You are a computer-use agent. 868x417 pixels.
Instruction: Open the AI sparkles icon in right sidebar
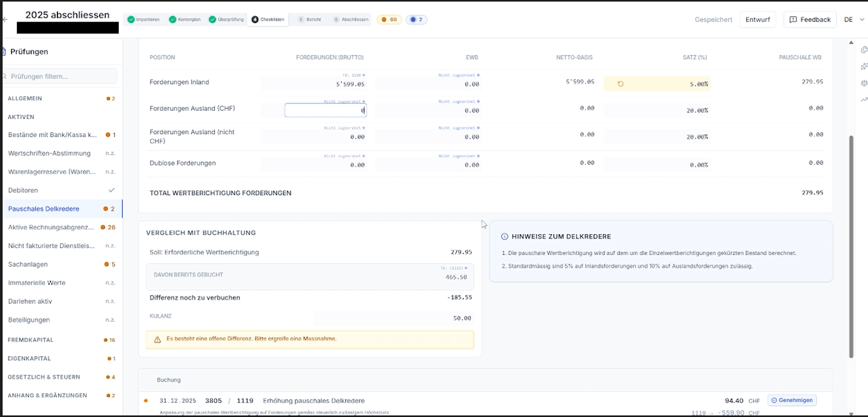pyautogui.click(x=864, y=66)
